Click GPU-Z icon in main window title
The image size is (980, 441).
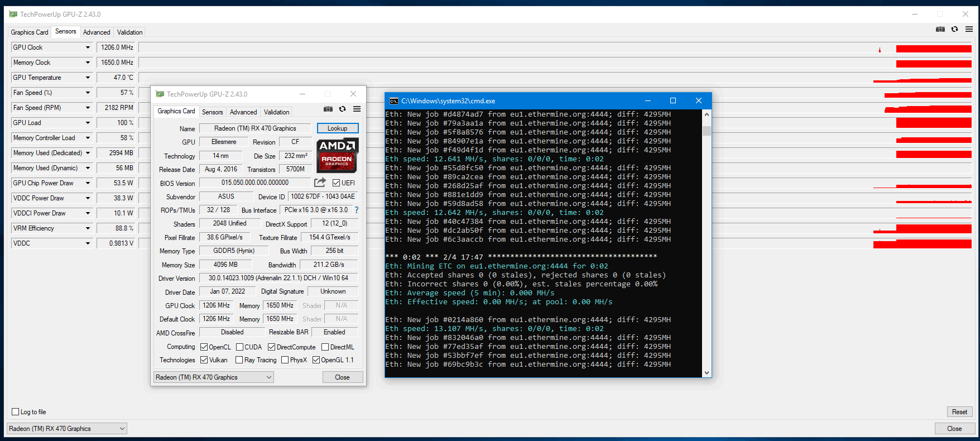tap(13, 15)
